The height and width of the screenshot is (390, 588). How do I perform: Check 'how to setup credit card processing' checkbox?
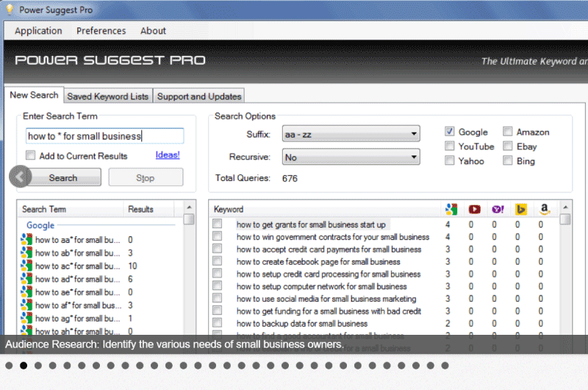click(x=217, y=273)
